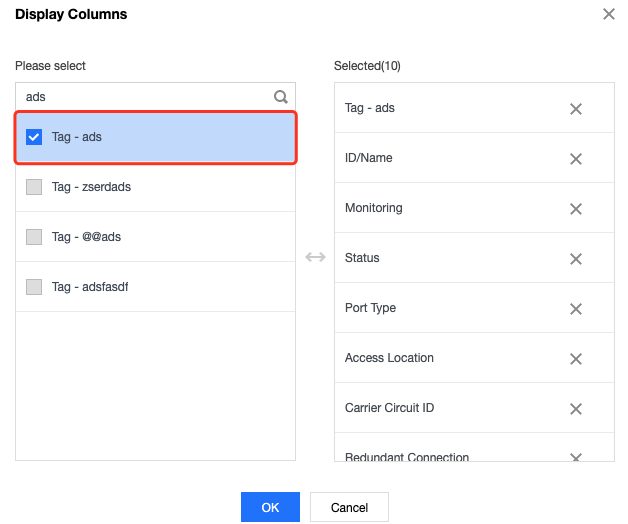Click the search magnifier icon
Image resolution: width=628 pixels, height=524 pixels.
pos(281,97)
